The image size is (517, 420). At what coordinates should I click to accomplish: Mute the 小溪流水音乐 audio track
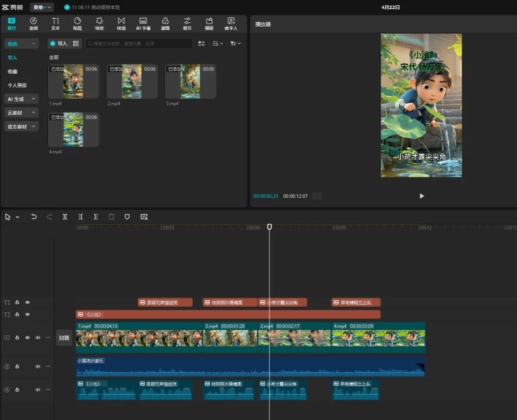pyautogui.click(x=38, y=367)
